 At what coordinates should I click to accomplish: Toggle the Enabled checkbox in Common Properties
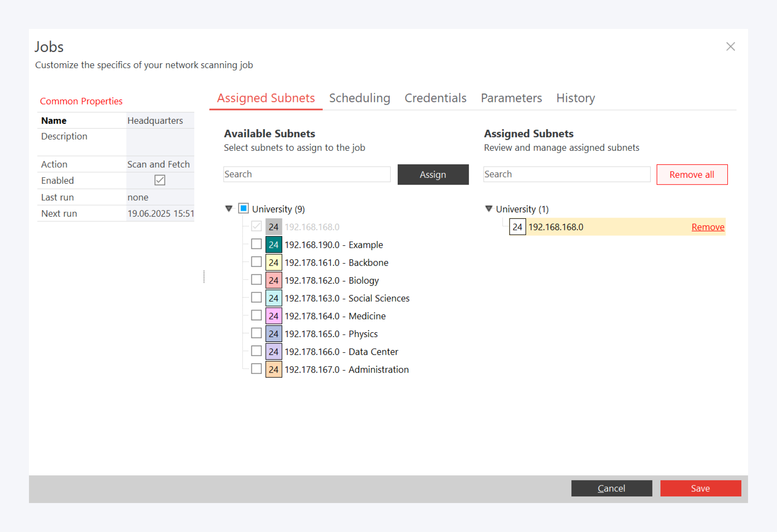pos(160,180)
